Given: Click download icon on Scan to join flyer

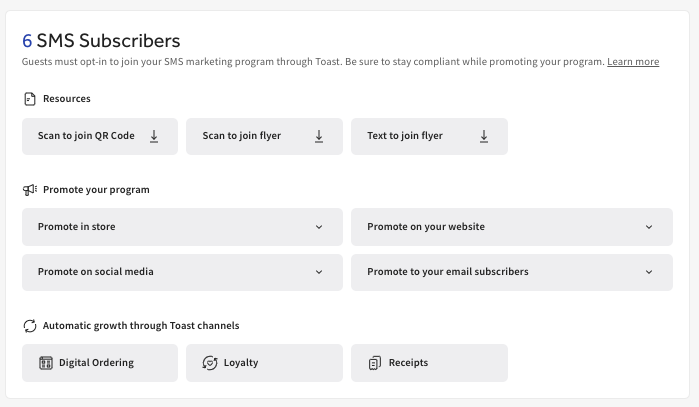Looking at the screenshot, I should point(319,136).
